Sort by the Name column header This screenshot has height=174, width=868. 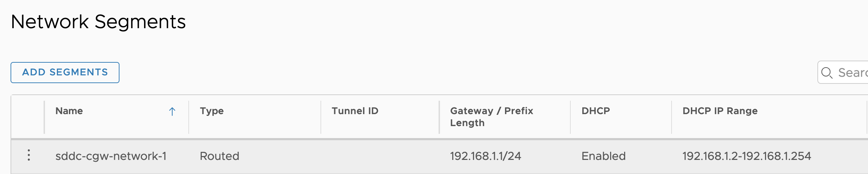pos(69,111)
